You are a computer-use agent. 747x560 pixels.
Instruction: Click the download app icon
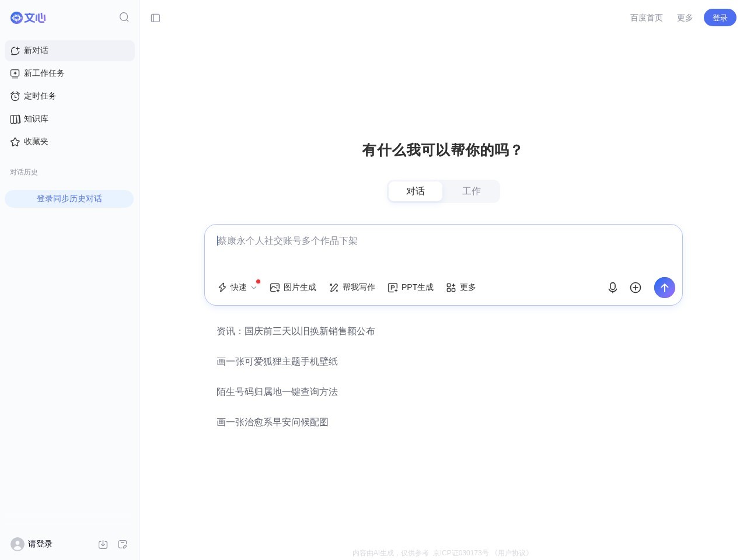point(103,544)
